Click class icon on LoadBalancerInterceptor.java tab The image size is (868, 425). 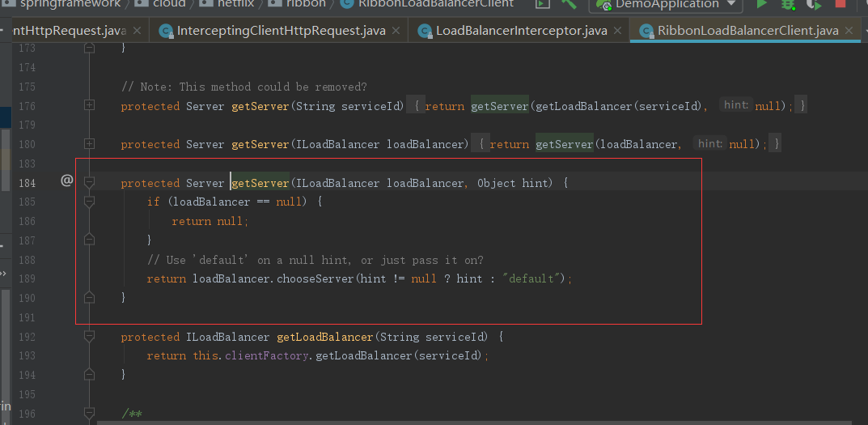(x=425, y=31)
